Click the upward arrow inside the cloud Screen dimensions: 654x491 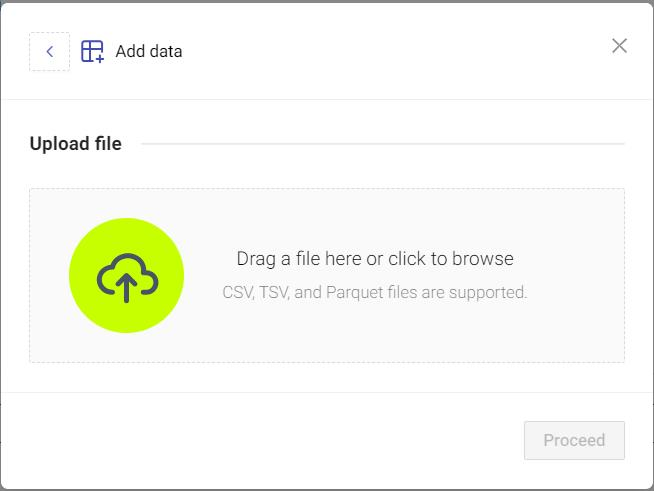click(127, 287)
